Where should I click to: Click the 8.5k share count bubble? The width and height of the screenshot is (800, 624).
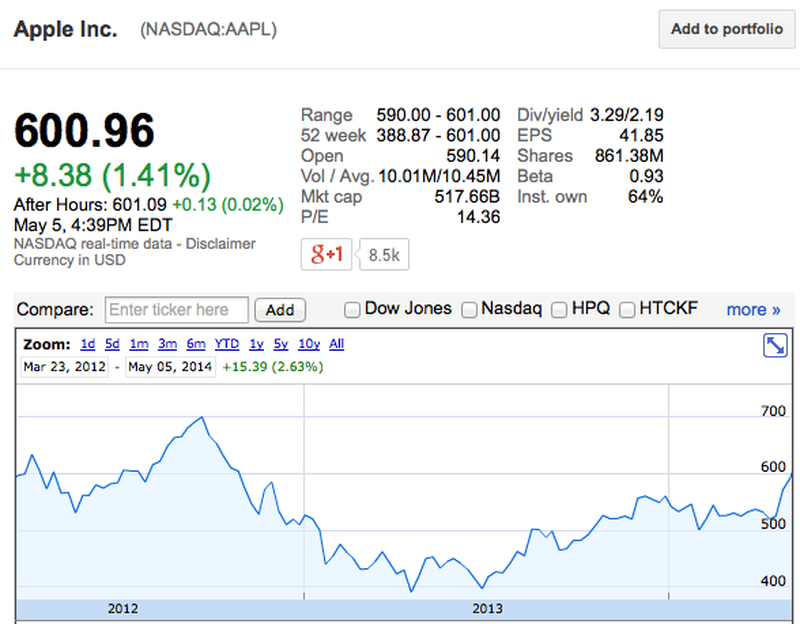click(383, 254)
